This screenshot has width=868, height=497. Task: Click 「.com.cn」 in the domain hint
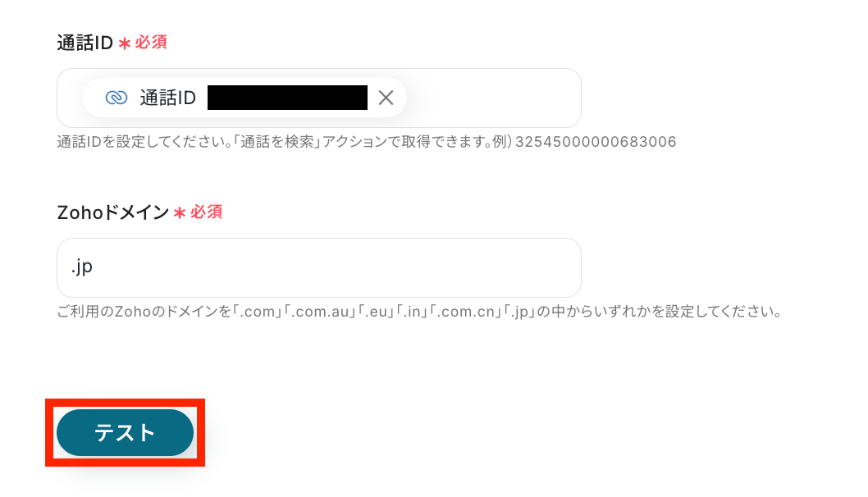click(465, 312)
